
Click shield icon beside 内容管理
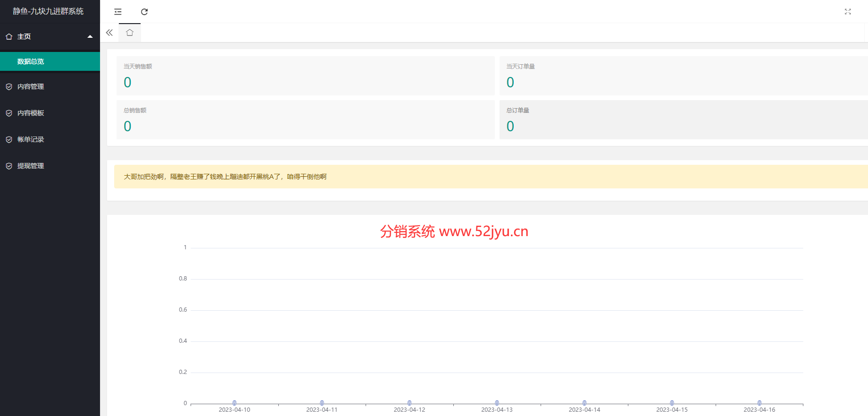point(9,87)
